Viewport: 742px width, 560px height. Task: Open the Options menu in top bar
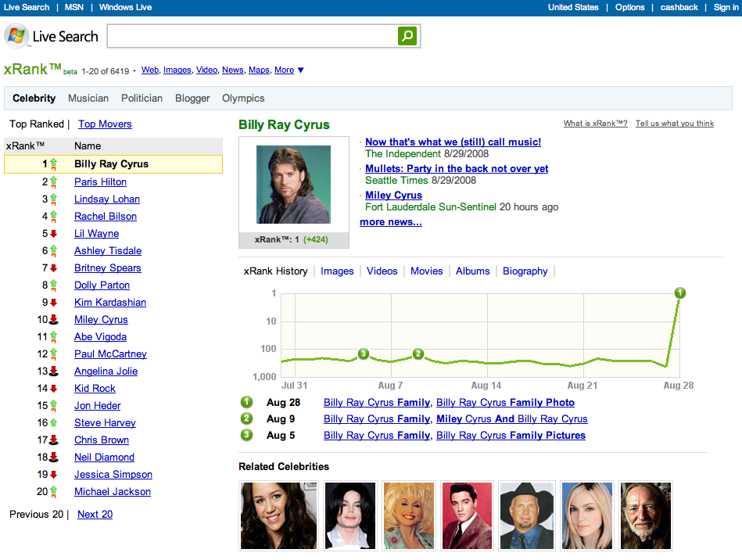point(629,7)
